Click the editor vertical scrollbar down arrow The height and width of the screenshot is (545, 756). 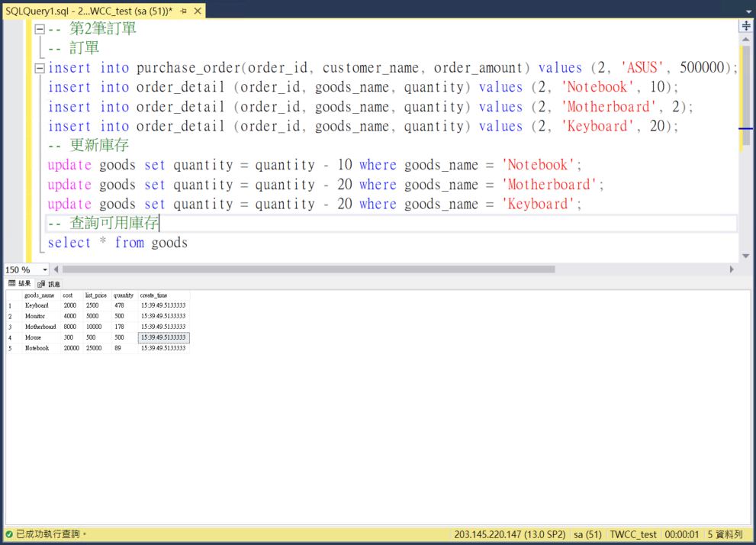(x=746, y=256)
